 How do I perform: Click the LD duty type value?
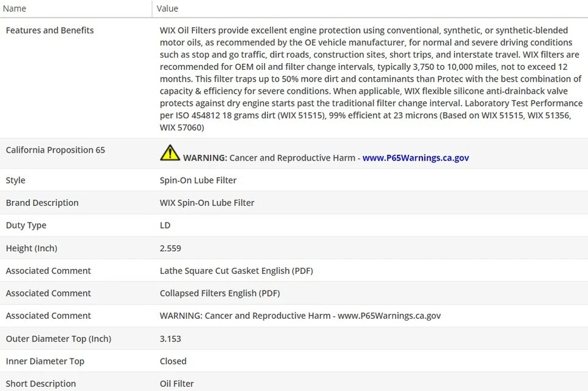[x=165, y=226]
